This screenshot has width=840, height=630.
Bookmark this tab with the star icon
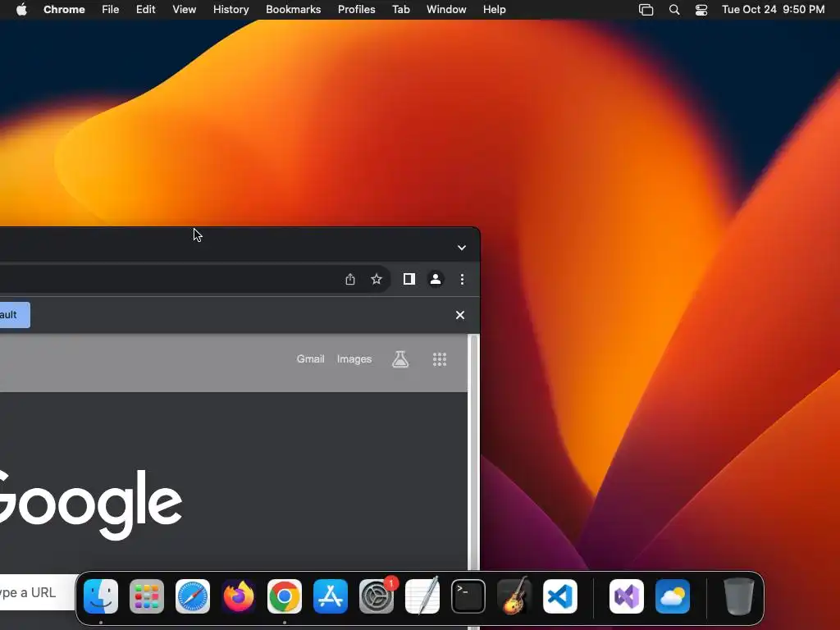pos(377,279)
